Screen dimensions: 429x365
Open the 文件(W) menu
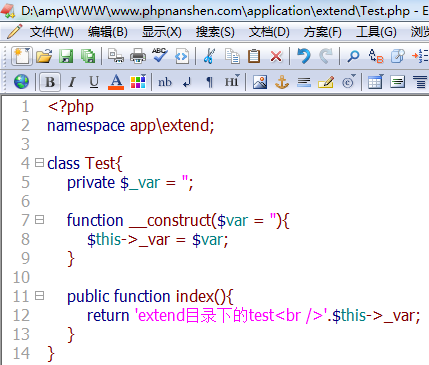point(51,32)
